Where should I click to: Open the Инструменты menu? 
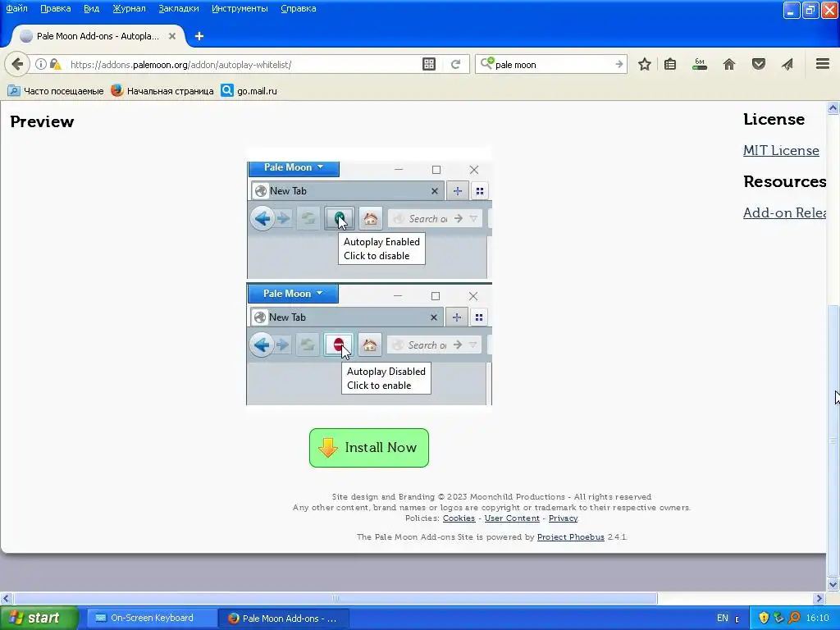(x=240, y=8)
